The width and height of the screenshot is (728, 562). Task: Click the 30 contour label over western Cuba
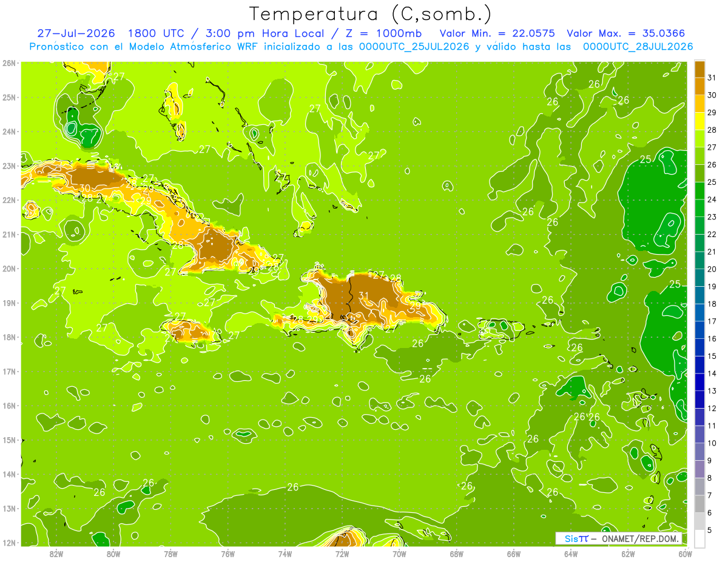tap(85, 188)
